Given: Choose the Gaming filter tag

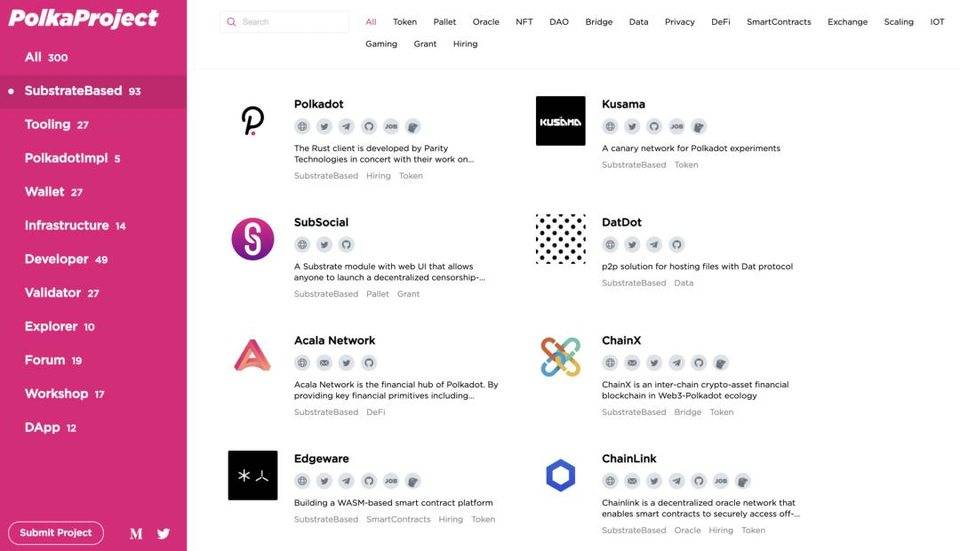Looking at the screenshot, I should [x=381, y=44].
